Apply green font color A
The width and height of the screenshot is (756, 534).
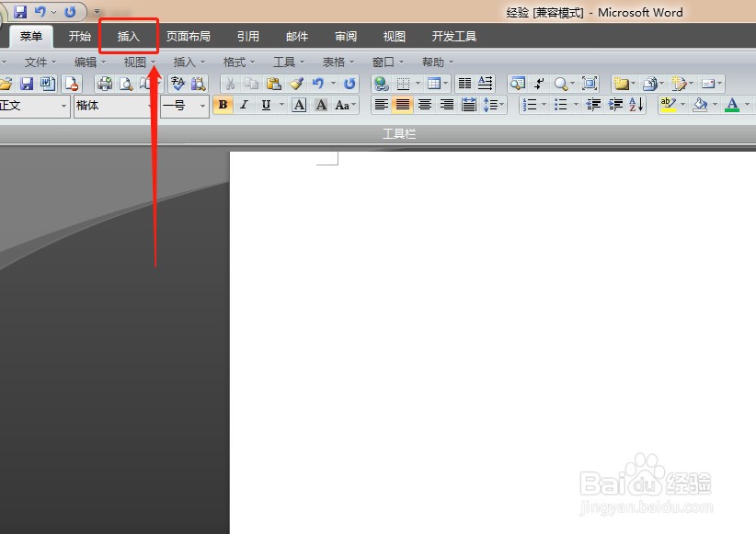tap(732, 105)
